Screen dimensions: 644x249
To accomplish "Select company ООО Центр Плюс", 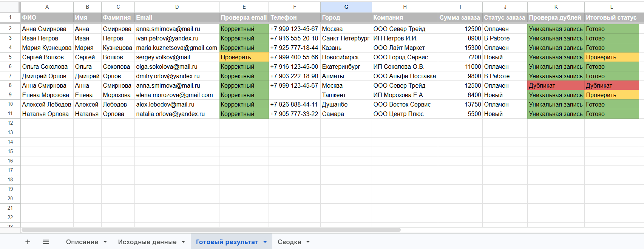I will click(x=405, y=114).
